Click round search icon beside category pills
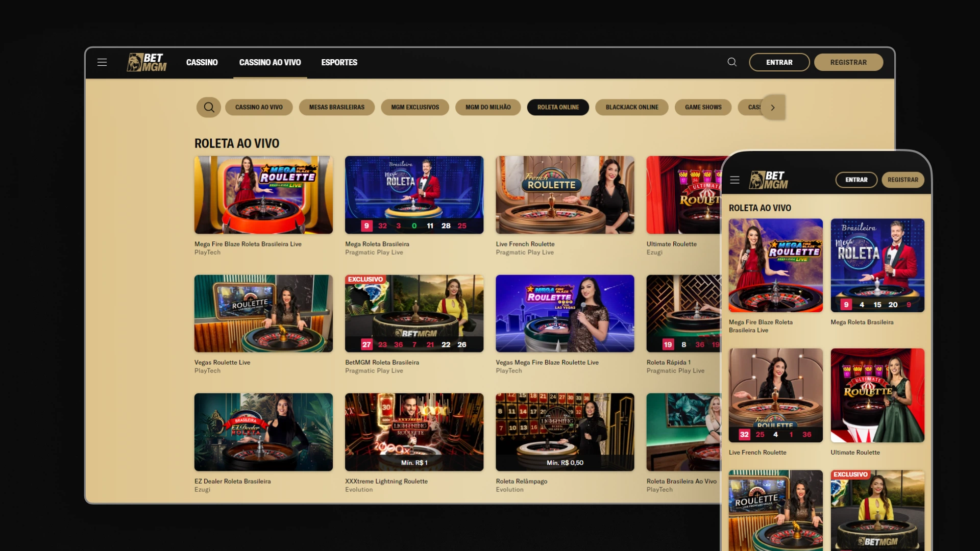 (x=209, y=107)
